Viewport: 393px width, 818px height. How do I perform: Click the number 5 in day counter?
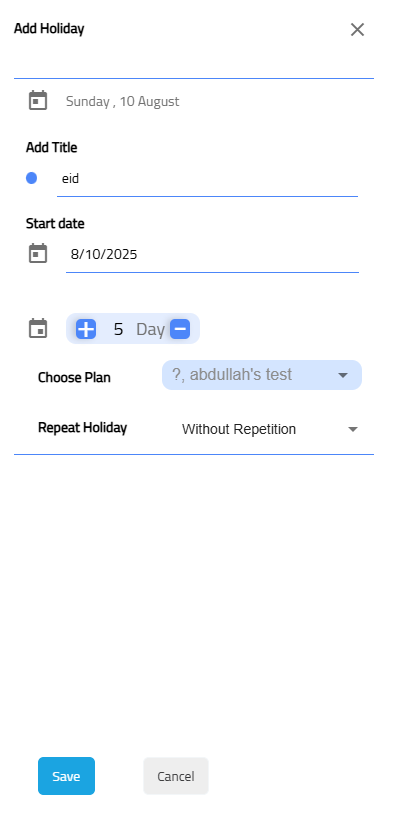click(118, 329)
